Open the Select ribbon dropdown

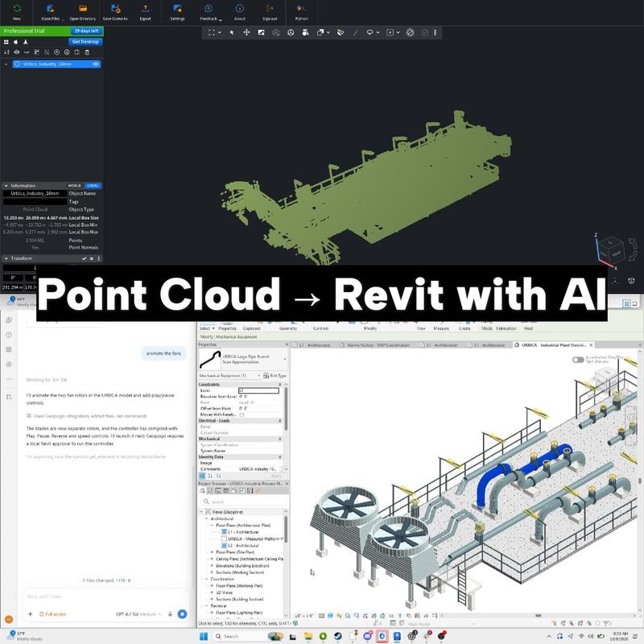(207, 328)
